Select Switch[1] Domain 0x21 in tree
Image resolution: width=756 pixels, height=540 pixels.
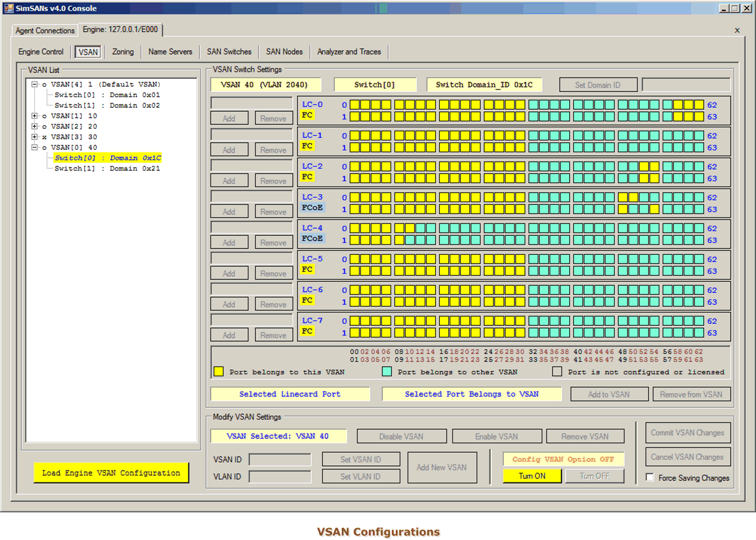pyautogui.click(x=107, y=168)
